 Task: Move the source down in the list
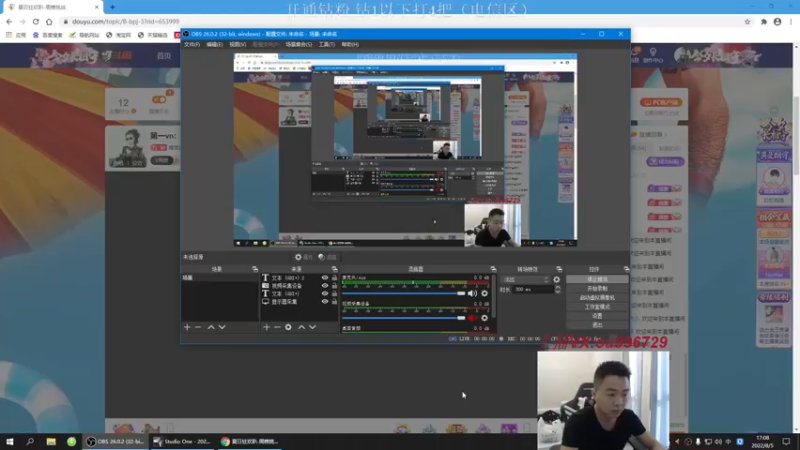[x=313, y=327]
